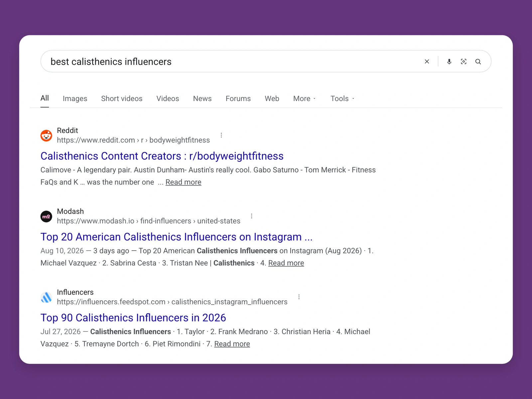The width and height of the screenshot is (532, 399).
Task: Switch to the Web tab
Action: tap(272, 99)
